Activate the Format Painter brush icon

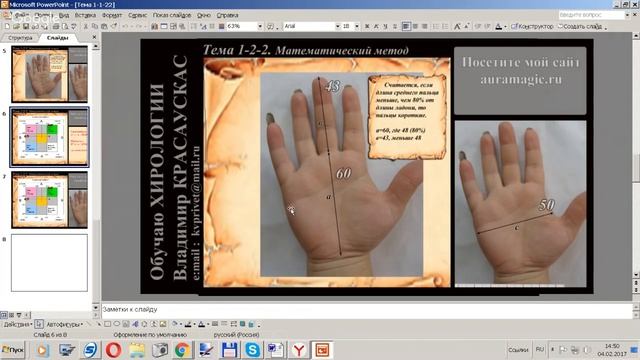[114, 26]
